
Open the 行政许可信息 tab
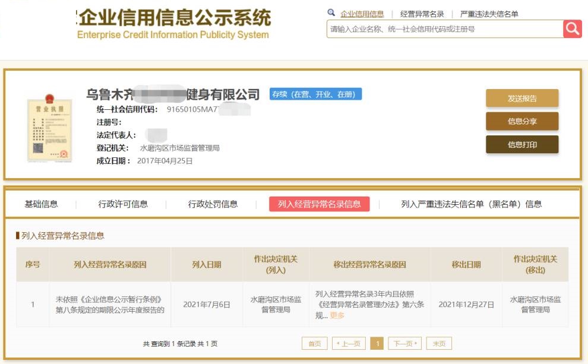[x=123, y=204]
